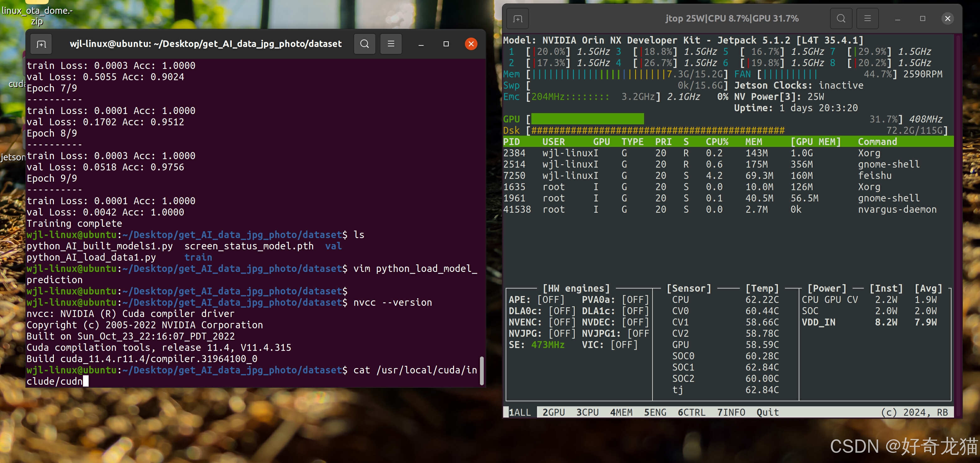Click 'Training complete' in terminal output

click(x=74, y=223)
